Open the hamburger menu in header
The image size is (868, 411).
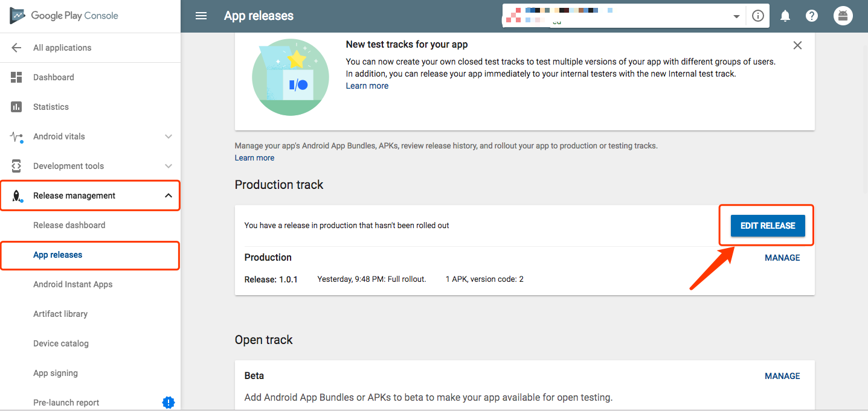[x=201, y=16]
